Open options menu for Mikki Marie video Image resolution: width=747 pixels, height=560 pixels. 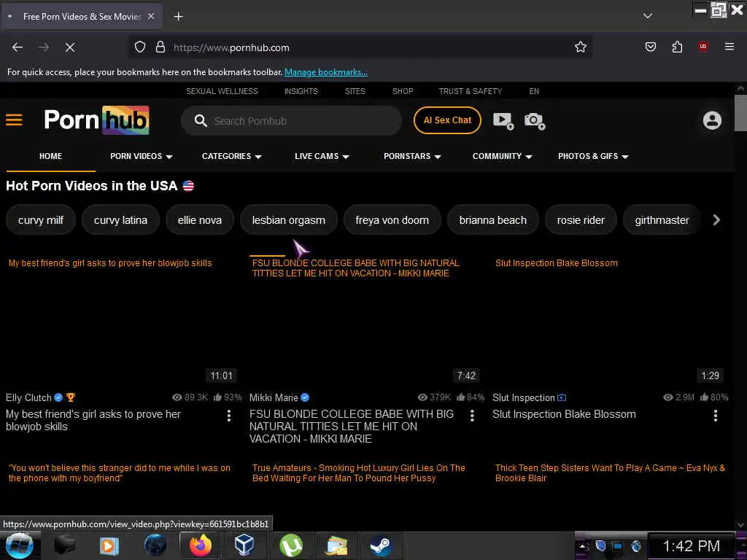coord(472,416)
